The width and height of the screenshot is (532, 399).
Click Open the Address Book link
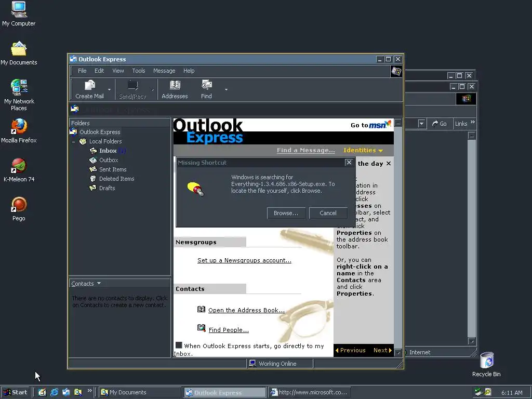[246, 310]
